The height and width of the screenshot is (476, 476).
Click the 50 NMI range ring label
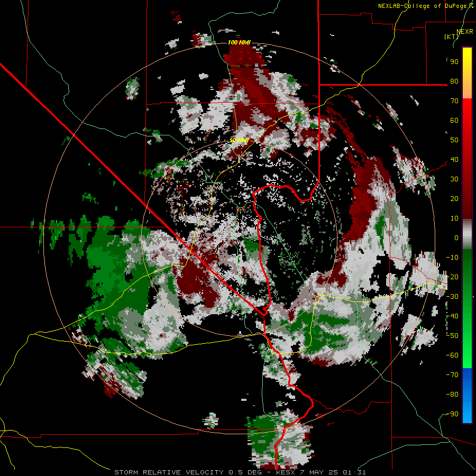click(239, 140)
